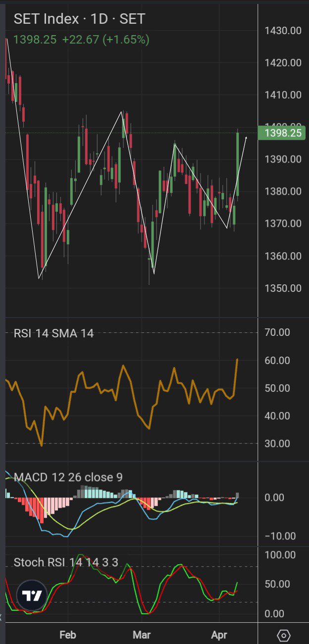Click the MACD 0.00 scale value

pyautogui.click(x=274, y=498)
